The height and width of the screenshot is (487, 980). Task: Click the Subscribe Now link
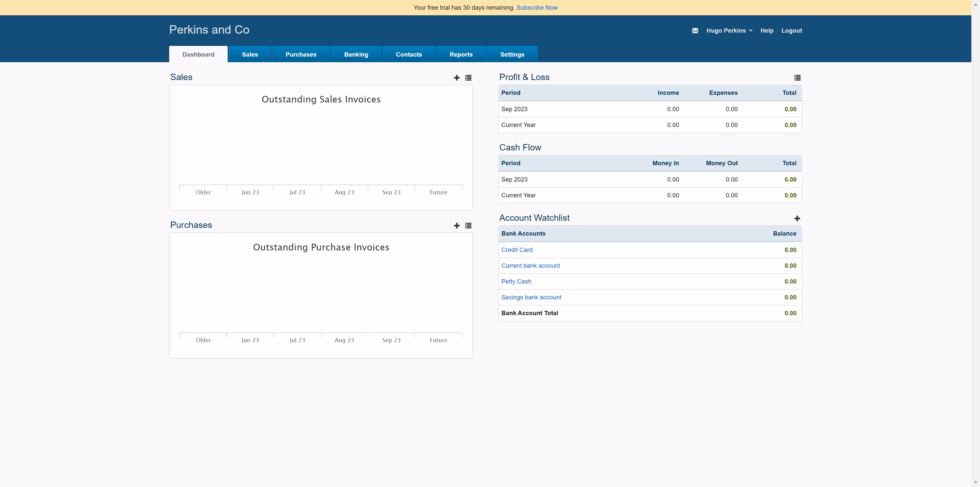click(537, 8)
